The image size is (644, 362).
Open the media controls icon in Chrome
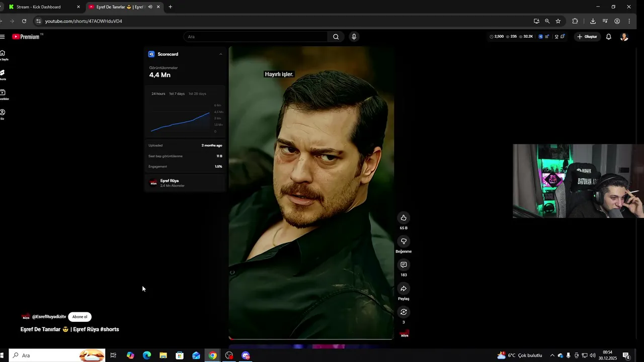[605, 21]
